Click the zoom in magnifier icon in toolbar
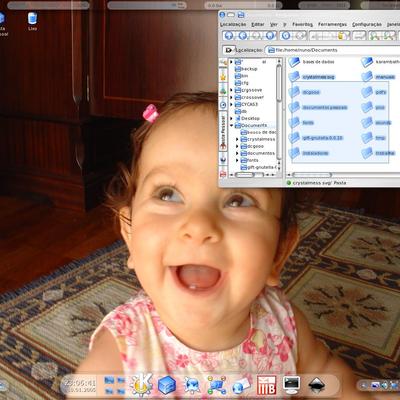 coord(376,35)
